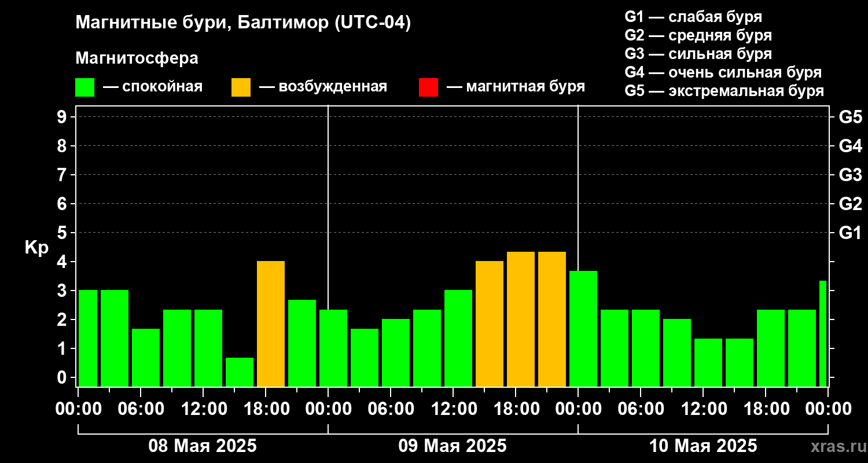The image size is (868, 463).
Task: Click the '18:00' time label under 08 May
Action: click(x=267, y=409)
